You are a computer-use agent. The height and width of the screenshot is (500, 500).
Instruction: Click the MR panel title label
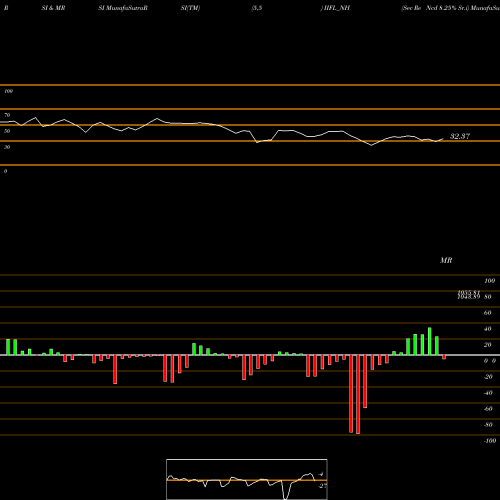tap(446, 260)
